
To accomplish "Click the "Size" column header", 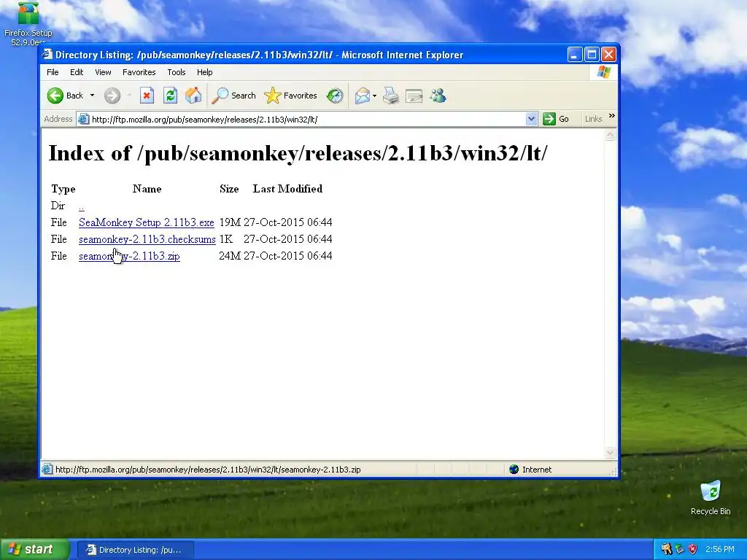I will point(229,189).
